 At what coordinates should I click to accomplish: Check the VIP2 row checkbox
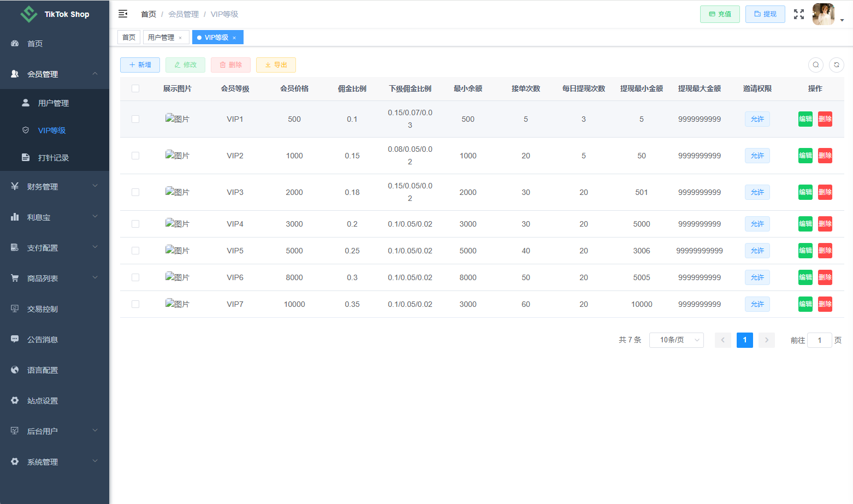click(x=135, y=156)
